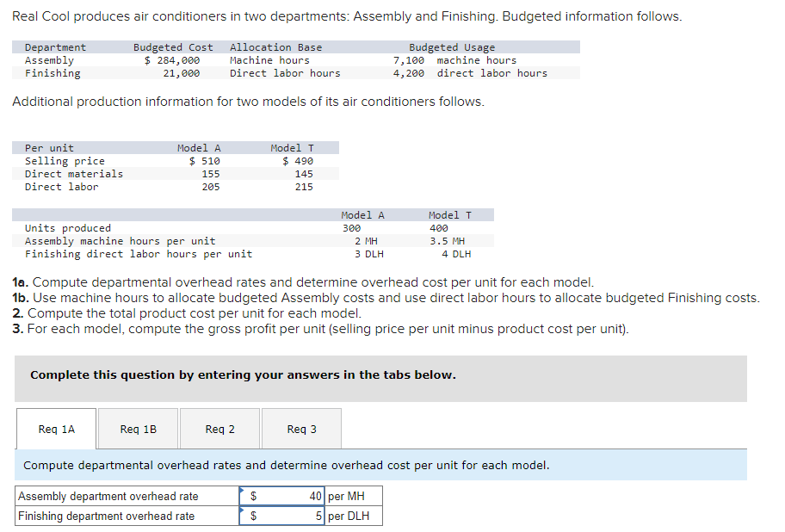Click the per DLH label
This screenshot has height=532, width=785.
tap(350, 515)
